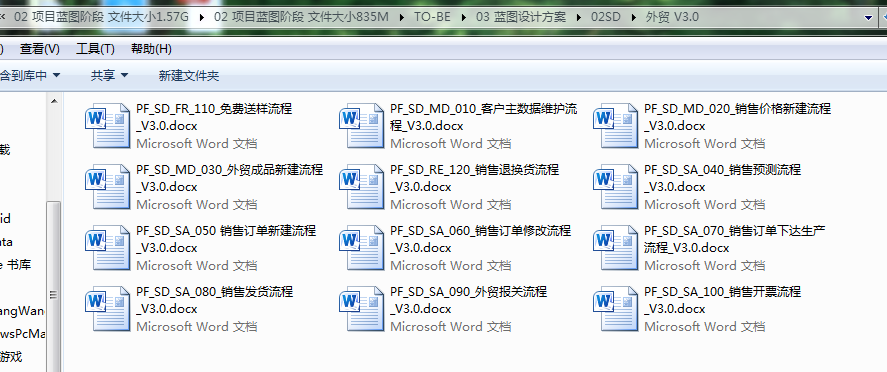This screenshot has height=372, width=887.
Task: Click Word icon for PF_SD_SA_050 销售订单新建流程
Action: click(107, 248)
